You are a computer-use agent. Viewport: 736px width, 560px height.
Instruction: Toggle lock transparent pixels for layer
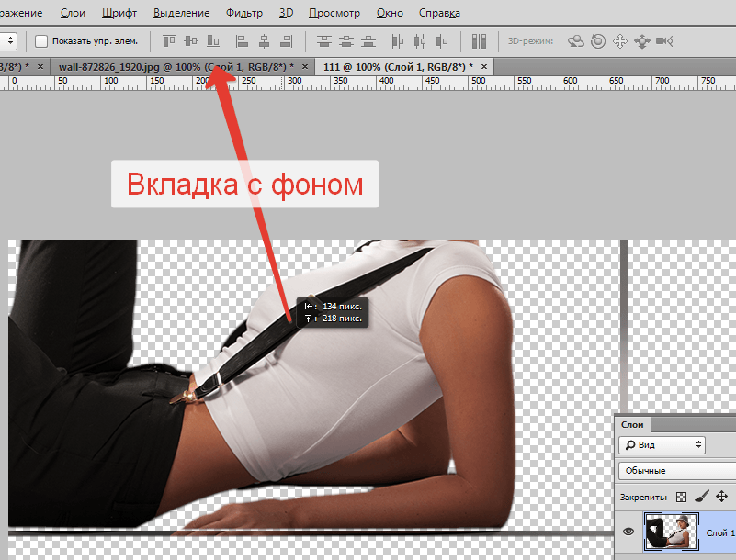(681, 495)
